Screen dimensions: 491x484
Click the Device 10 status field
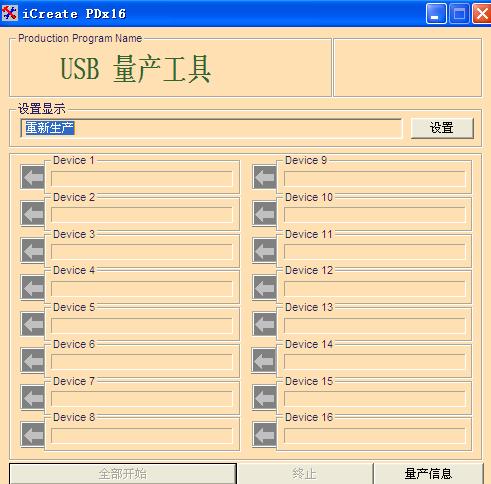pyautogui.click(x=374, y=215)
